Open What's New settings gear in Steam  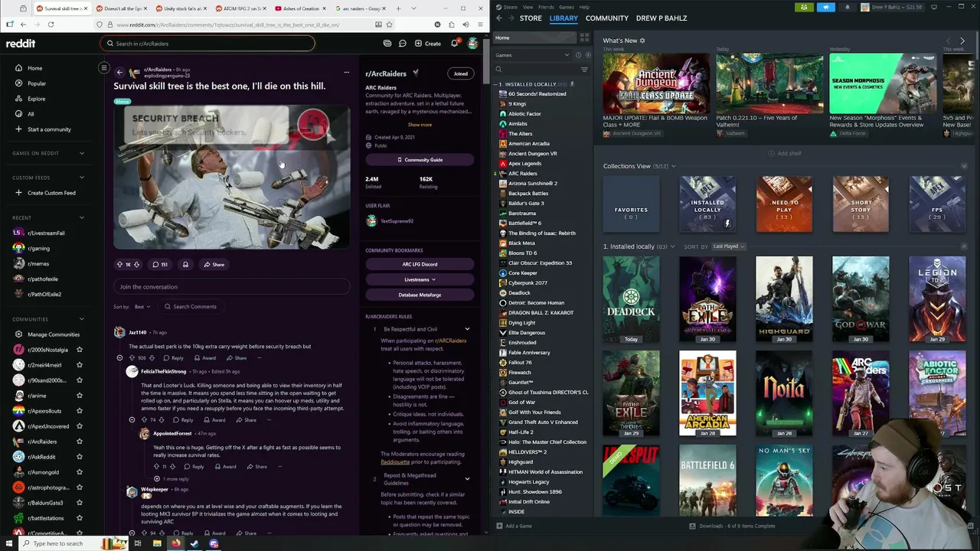point(642,41)
